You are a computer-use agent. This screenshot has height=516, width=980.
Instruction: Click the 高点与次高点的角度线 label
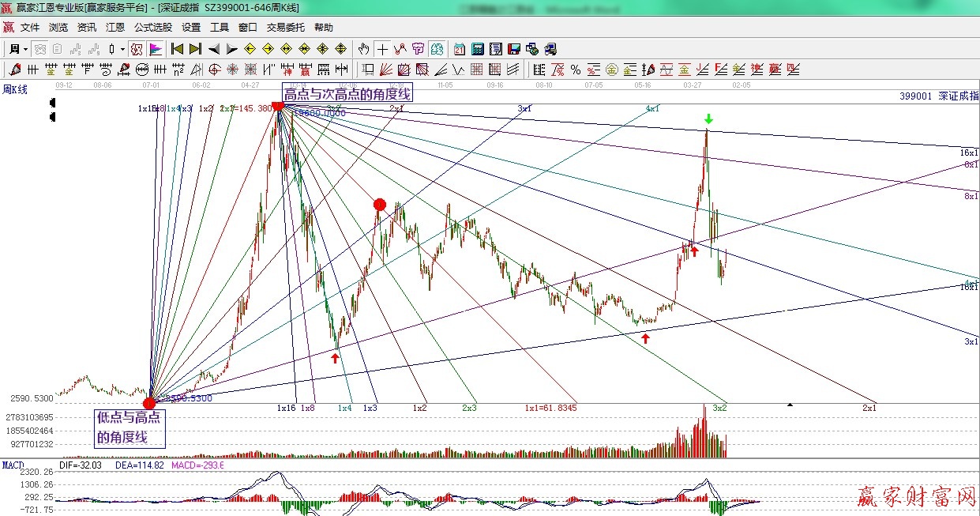[x=347, y=94]
